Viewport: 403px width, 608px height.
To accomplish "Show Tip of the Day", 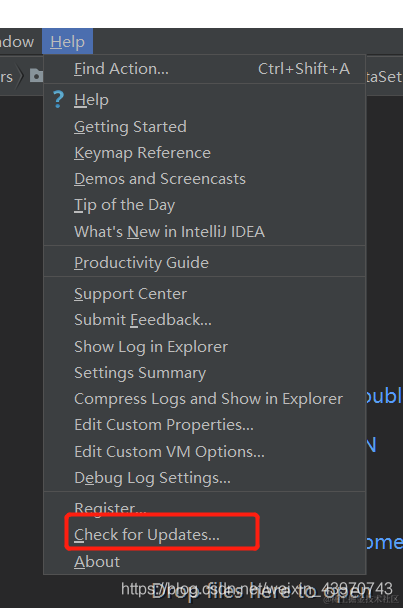I will tap(205, 205).
